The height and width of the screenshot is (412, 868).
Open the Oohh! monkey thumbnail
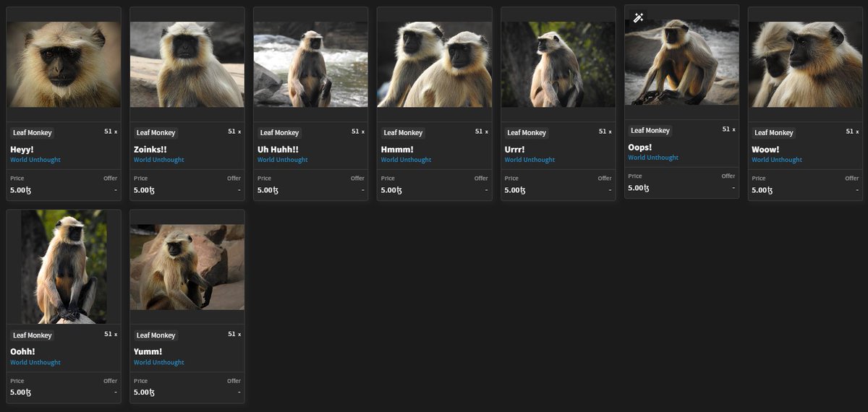click(x=64, y=267)
